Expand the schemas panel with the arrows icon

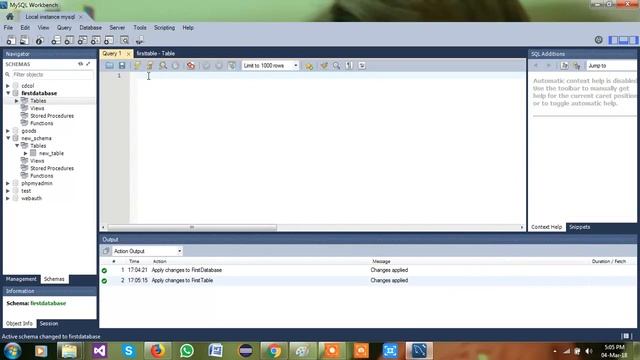tap(88, 64)
